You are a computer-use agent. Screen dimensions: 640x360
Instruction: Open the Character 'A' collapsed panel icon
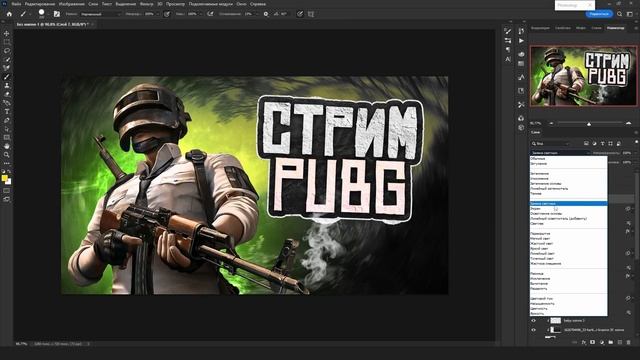tap(508, 59)
